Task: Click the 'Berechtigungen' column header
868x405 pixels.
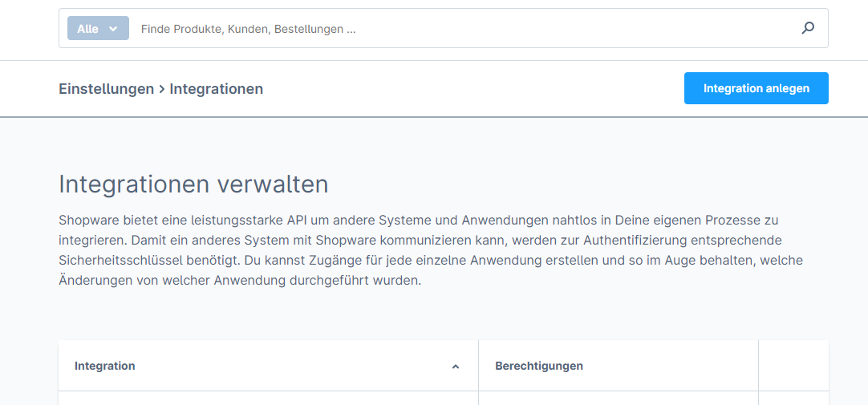Action: click(x=539, y=366)
